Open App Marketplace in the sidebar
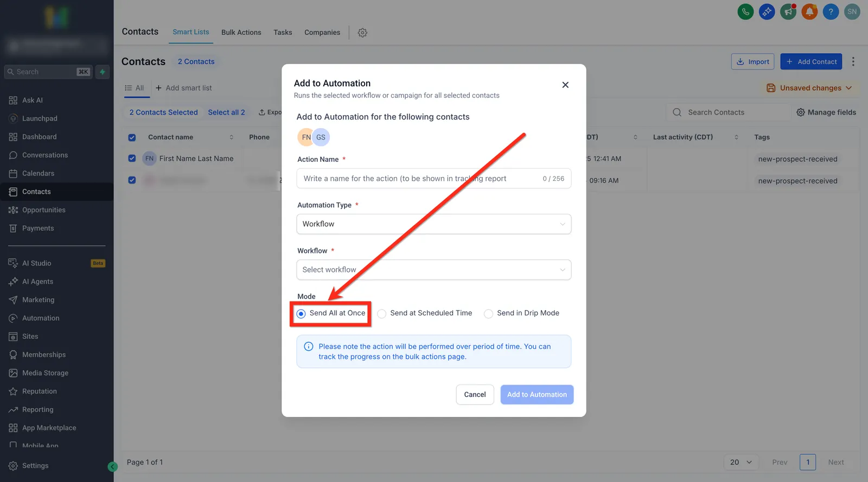 click(49, 428)
